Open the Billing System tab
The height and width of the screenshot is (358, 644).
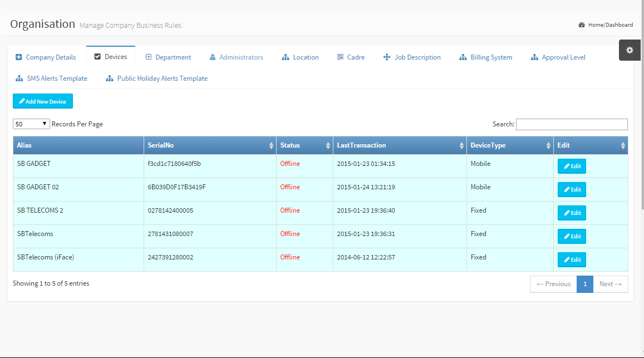(485, 57)
